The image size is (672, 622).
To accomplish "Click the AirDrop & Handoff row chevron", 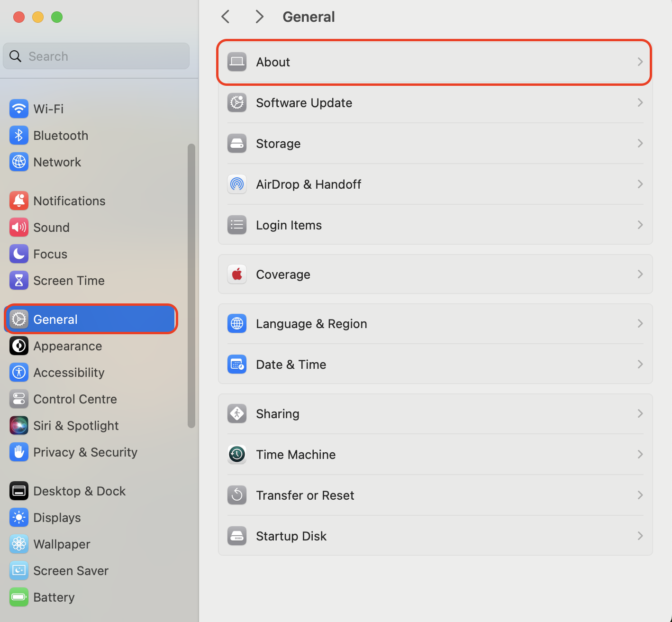I will 640,184.
